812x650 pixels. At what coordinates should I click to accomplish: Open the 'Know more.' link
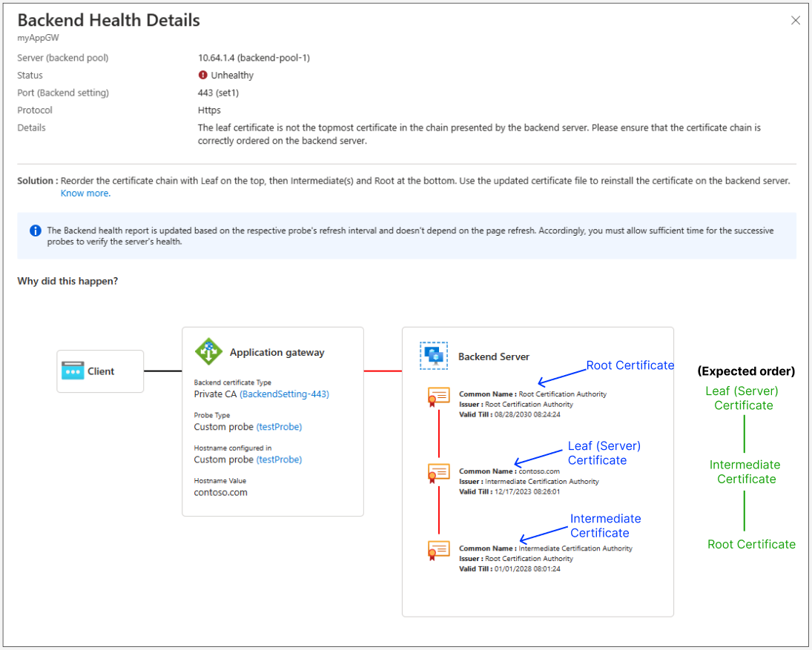[x=85, y=193]
